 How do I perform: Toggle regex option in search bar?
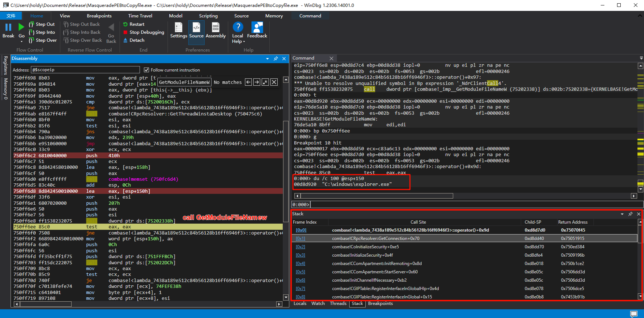[265, 82]
